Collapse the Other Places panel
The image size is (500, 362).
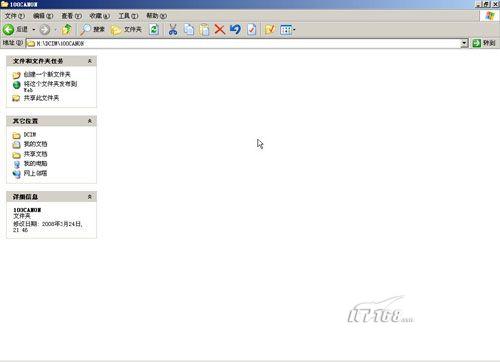90,121
